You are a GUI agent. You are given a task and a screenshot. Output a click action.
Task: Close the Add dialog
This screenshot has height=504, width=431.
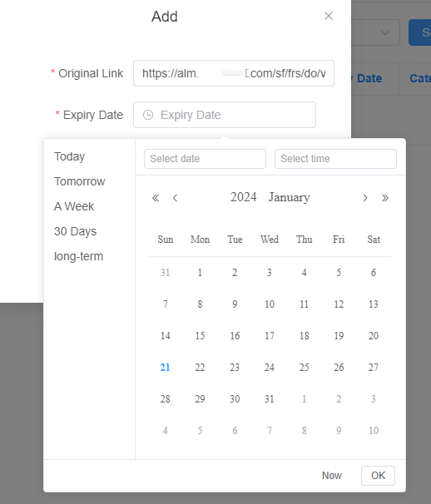tap(329, 16)
